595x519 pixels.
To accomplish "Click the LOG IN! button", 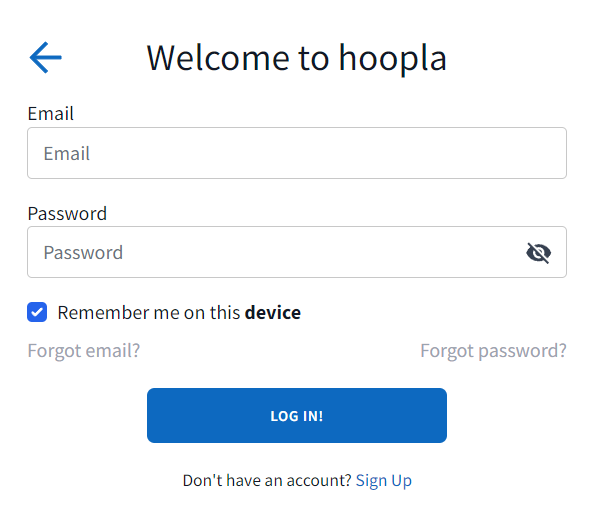I will click(x=297, y=415).
